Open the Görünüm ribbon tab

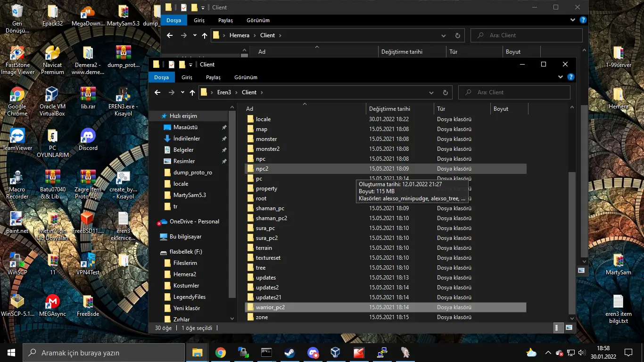point(246,77)
